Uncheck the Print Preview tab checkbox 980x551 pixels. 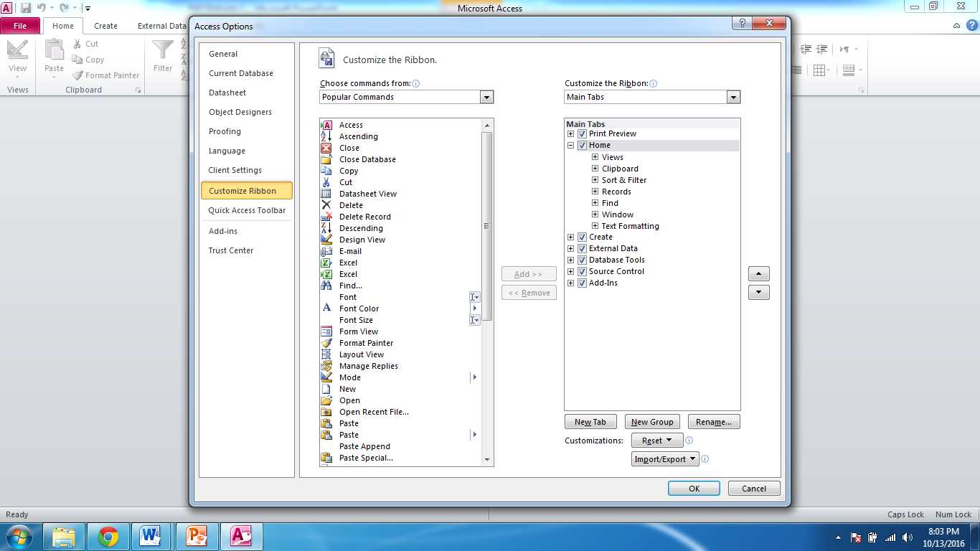tap(582, 134)
